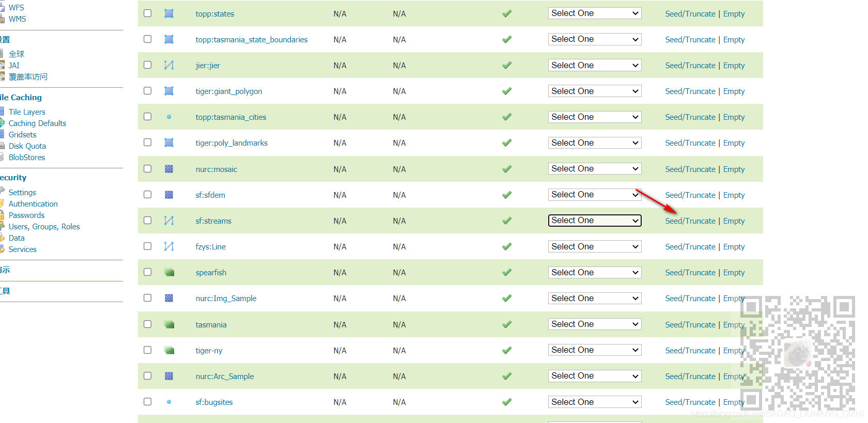
Task: Open the tiger:poly_landmarks layer name link
Action: tap(231, 143)
